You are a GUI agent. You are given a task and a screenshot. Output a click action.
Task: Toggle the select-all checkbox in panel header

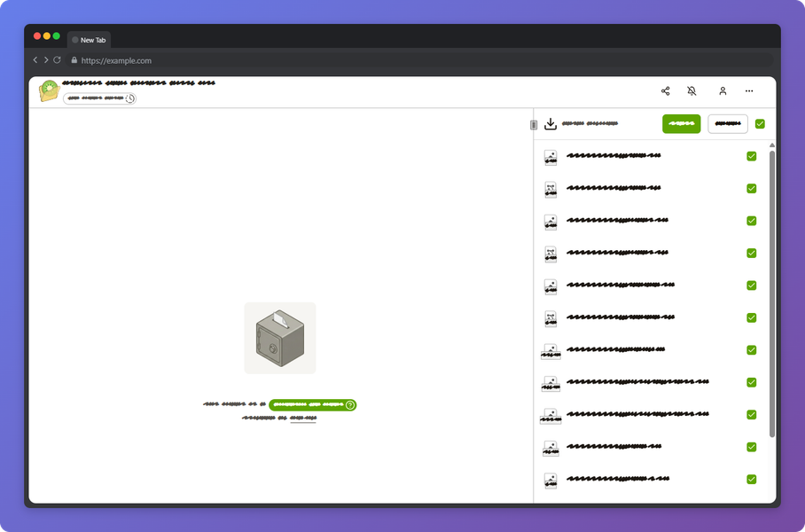click(x=760, y=124)
